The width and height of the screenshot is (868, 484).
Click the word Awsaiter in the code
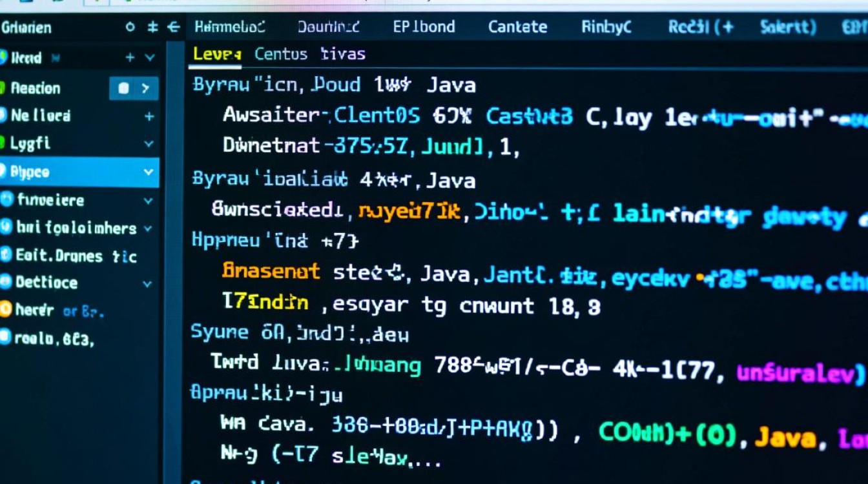pos(271,116)
